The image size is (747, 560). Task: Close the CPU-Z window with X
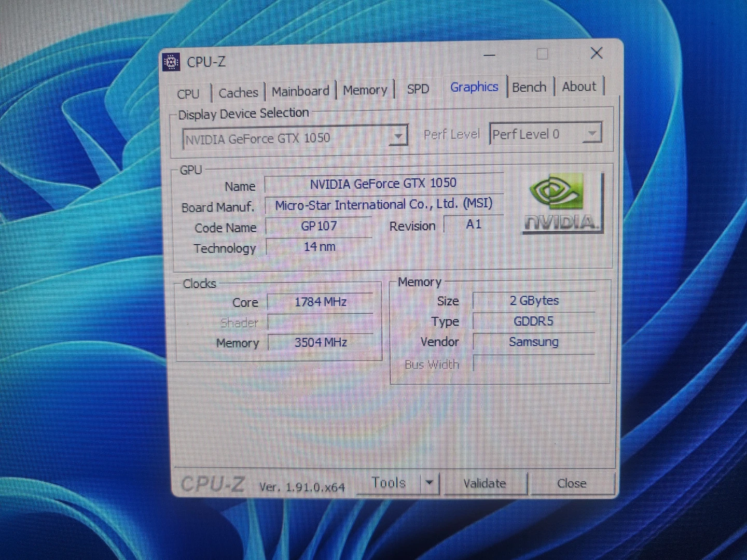tap(597, 53)
